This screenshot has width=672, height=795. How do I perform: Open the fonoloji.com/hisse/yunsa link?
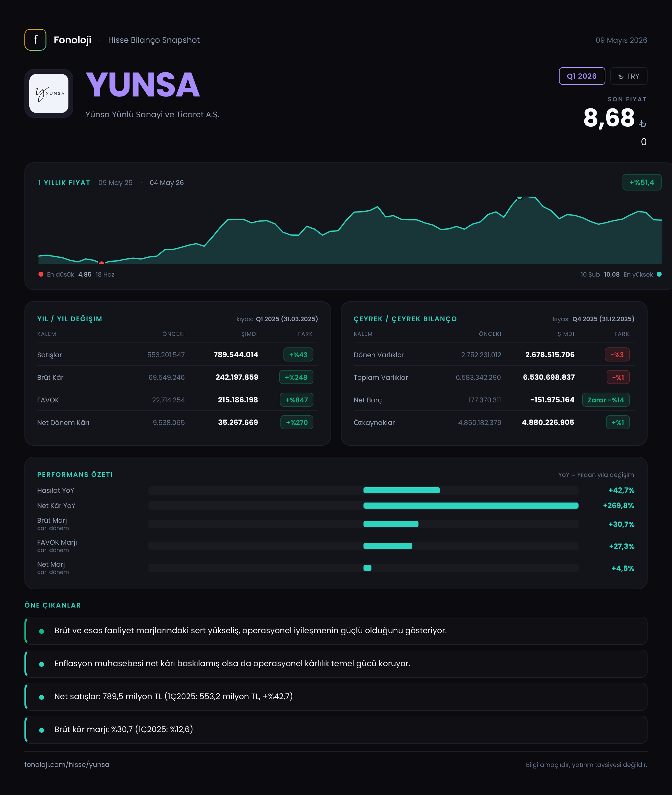pyautogui.click(x=67, y=764)
